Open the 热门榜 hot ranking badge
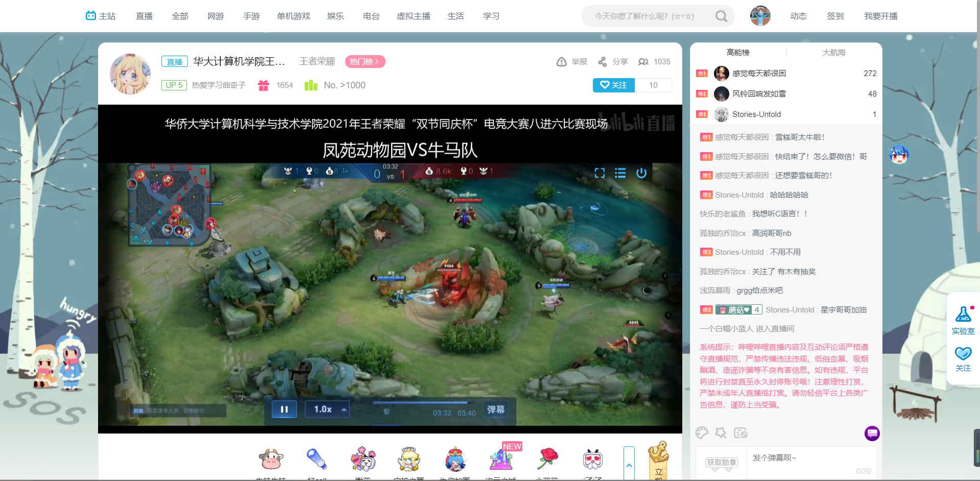This screenshot has width=980, height=481. 365,62
